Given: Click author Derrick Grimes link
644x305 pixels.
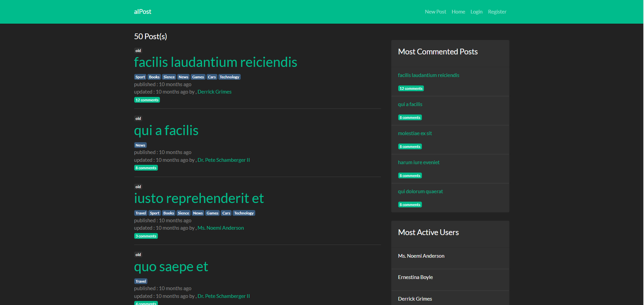Looking at the screenshot, I should click(x=214, y=92).
